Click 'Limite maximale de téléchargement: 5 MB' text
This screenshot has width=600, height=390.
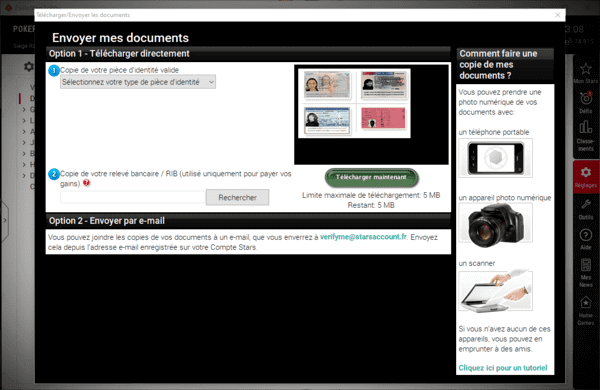371,195
